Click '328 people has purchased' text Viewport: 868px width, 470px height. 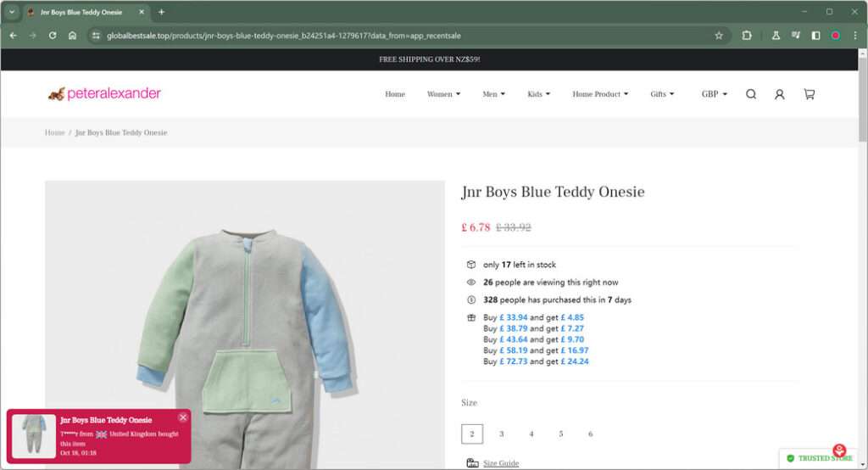[557, 299]
